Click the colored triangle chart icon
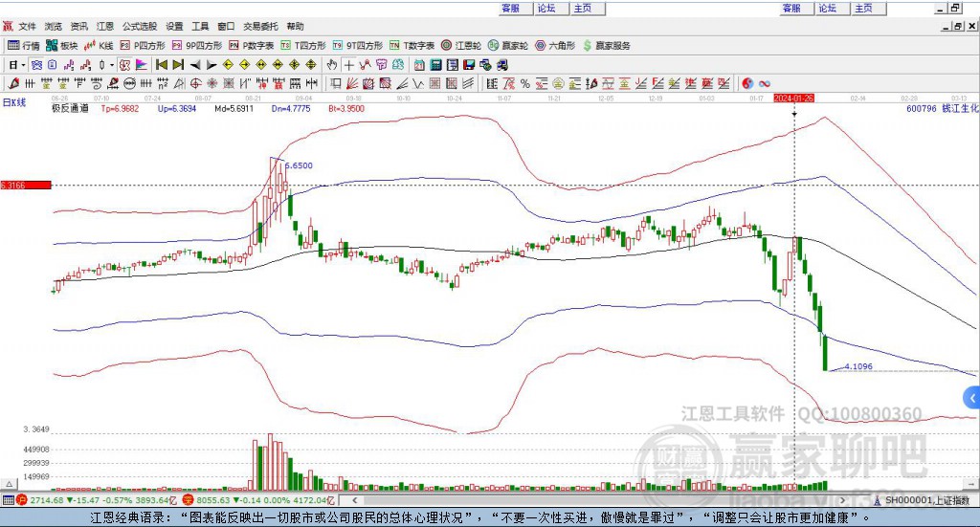Image resolution: width=980 pixels, height=527 pixels. pyautogui.click(x=142, y=65)
